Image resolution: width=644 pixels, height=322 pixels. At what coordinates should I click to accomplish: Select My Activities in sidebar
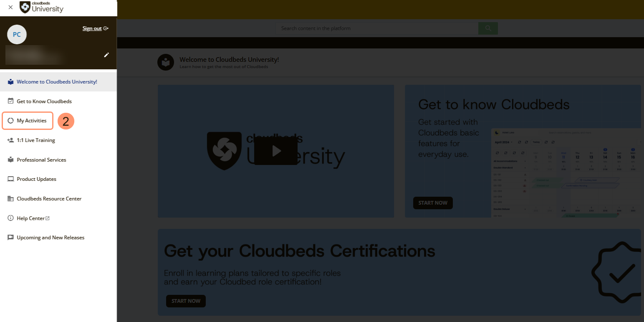coord(31,121)
